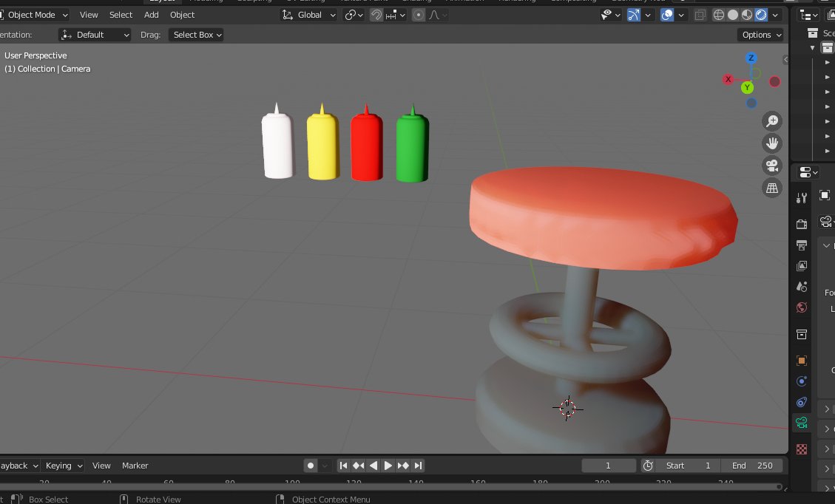
Task: Click the timeline horizontal scrollbar
Action: coord(391,487)
